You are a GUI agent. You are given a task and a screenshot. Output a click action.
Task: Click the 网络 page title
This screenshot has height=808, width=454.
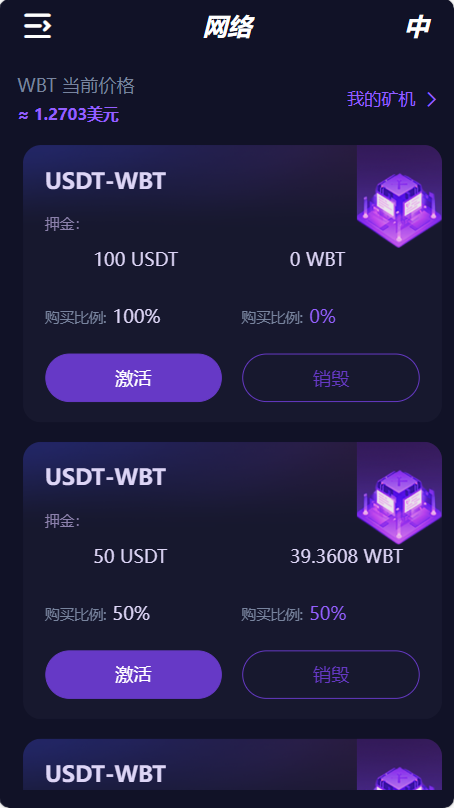[228, 27]
